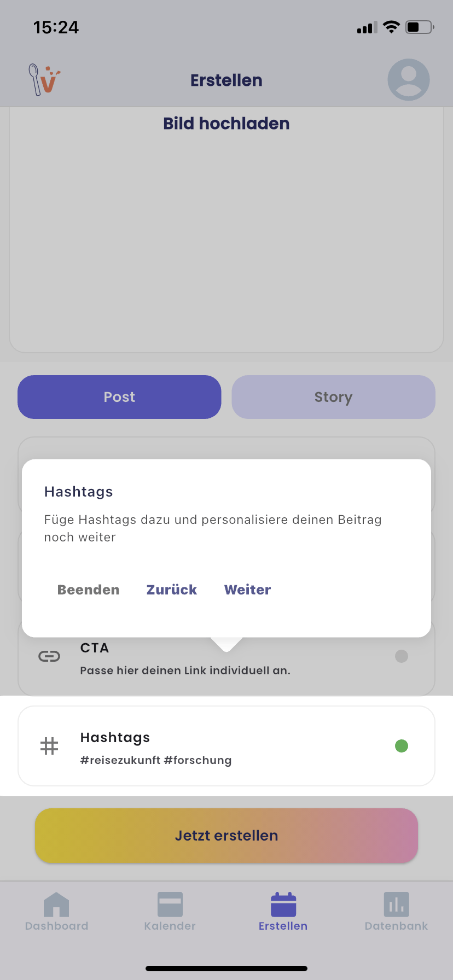Open the Datenbank chart icon

[x=396, y=905]
